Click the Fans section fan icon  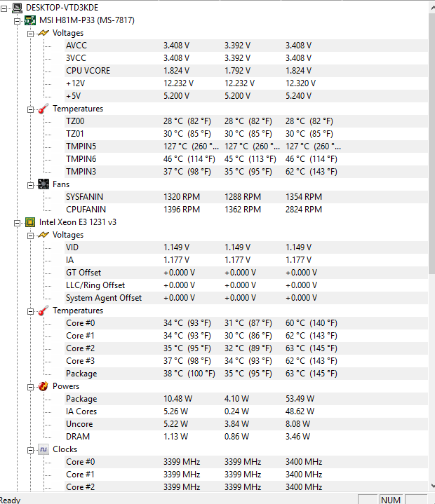click(x=43, y=184)
